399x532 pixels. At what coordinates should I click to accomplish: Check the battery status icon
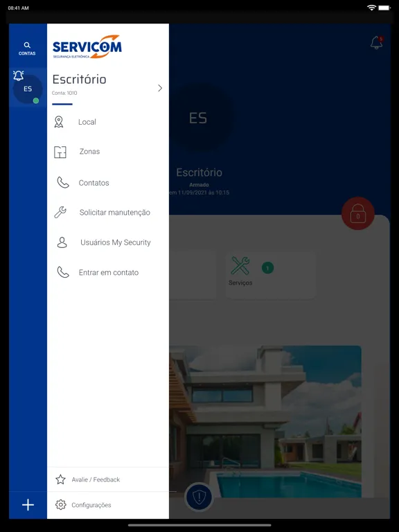pos(384,8)
